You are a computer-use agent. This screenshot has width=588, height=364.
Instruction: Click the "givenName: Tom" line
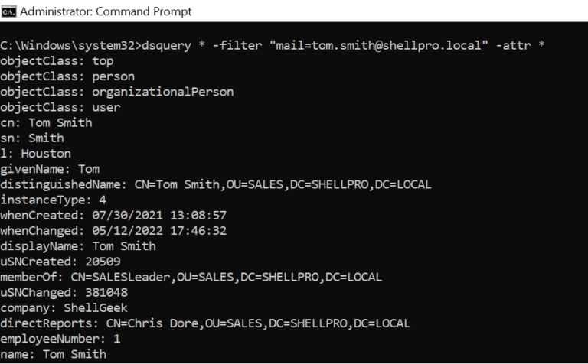pos(50,169)
